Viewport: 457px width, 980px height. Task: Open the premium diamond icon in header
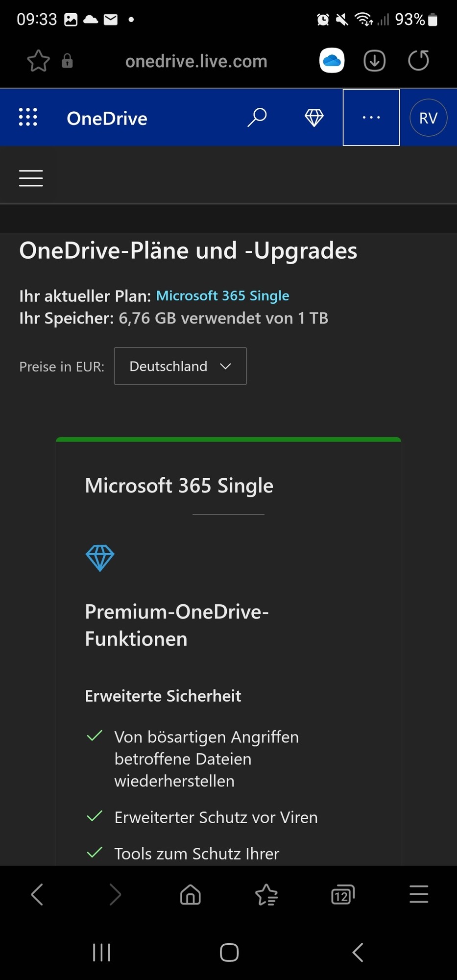[x=314, y=118]
